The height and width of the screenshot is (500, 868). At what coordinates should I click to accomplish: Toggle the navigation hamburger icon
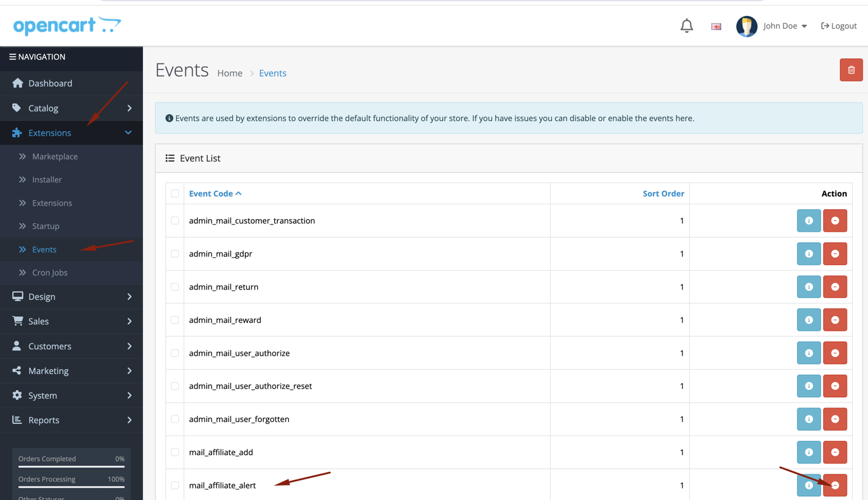coord(12,57)
